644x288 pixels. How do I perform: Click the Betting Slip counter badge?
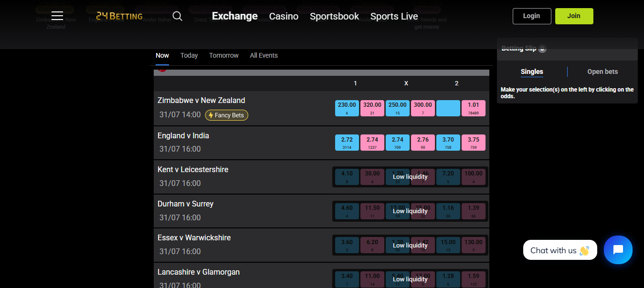point(542,48)
